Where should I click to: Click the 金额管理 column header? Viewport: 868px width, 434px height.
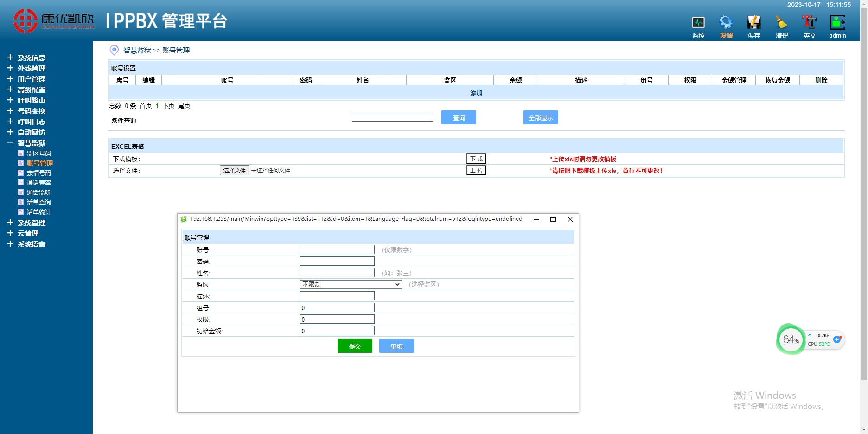tap(734, 80)
